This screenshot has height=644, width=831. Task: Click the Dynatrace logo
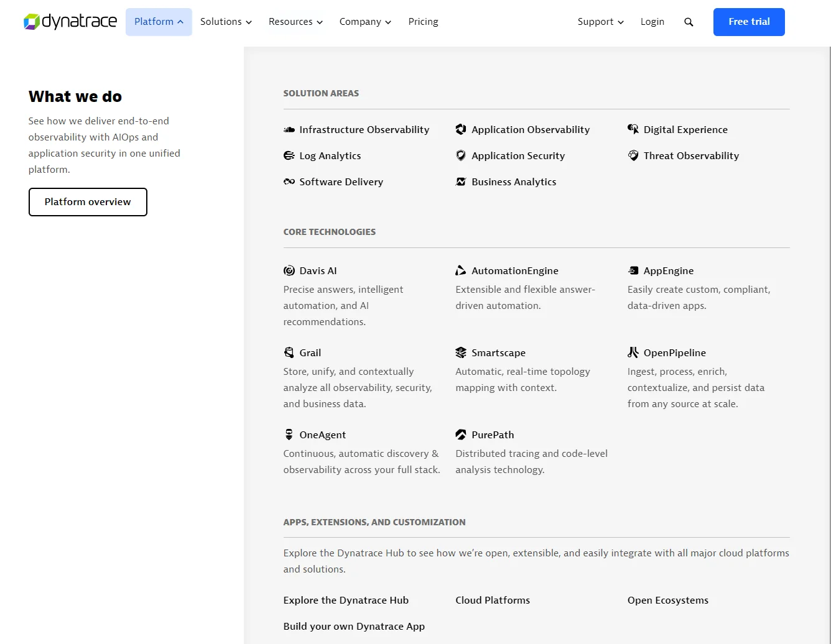click(70, 22)
